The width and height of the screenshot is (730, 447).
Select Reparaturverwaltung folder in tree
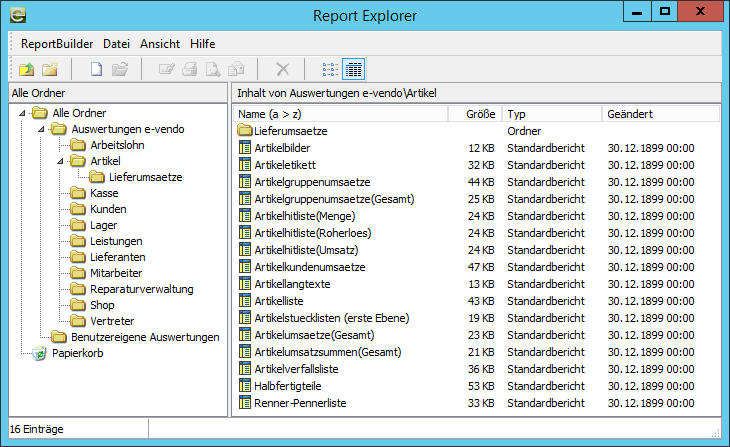point(142,289)
